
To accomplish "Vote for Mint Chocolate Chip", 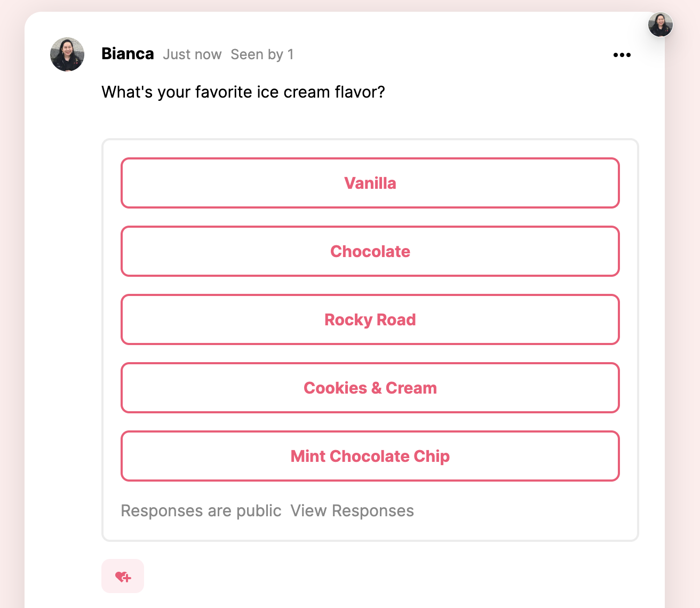I will 370,456.
